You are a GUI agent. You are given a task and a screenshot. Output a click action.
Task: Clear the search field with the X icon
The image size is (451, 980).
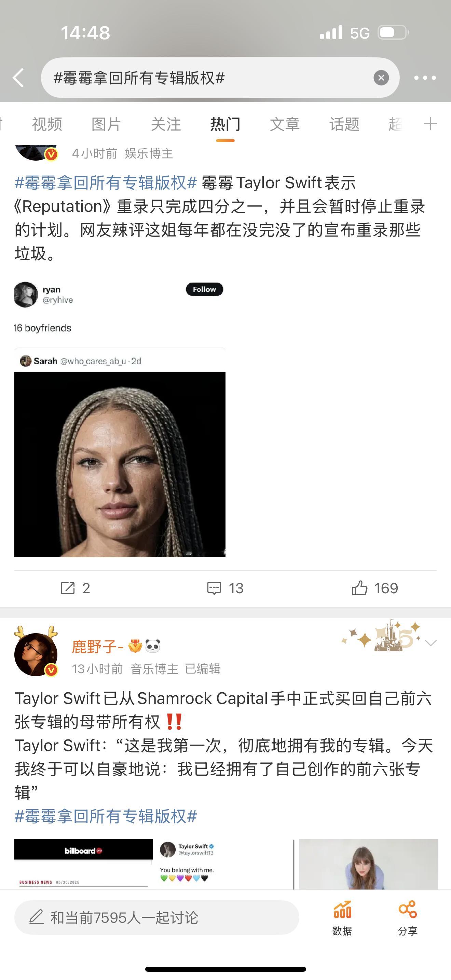click(x=381, y=78)
